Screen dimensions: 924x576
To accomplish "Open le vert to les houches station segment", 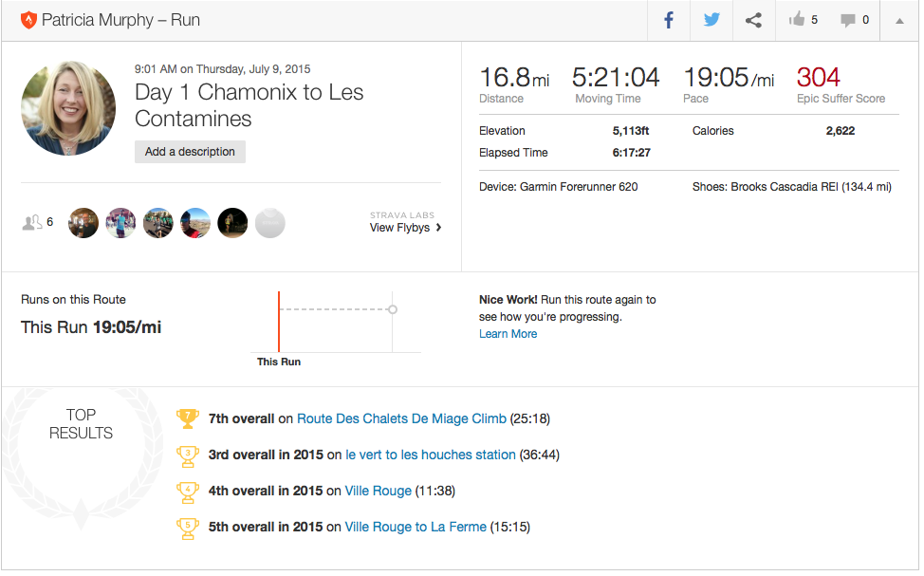I will tap(431, 455).
